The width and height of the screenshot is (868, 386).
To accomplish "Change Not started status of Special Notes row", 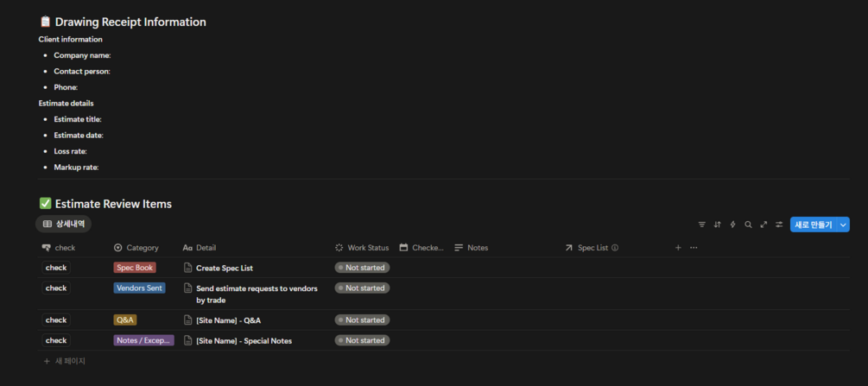I will coord(363,340).
